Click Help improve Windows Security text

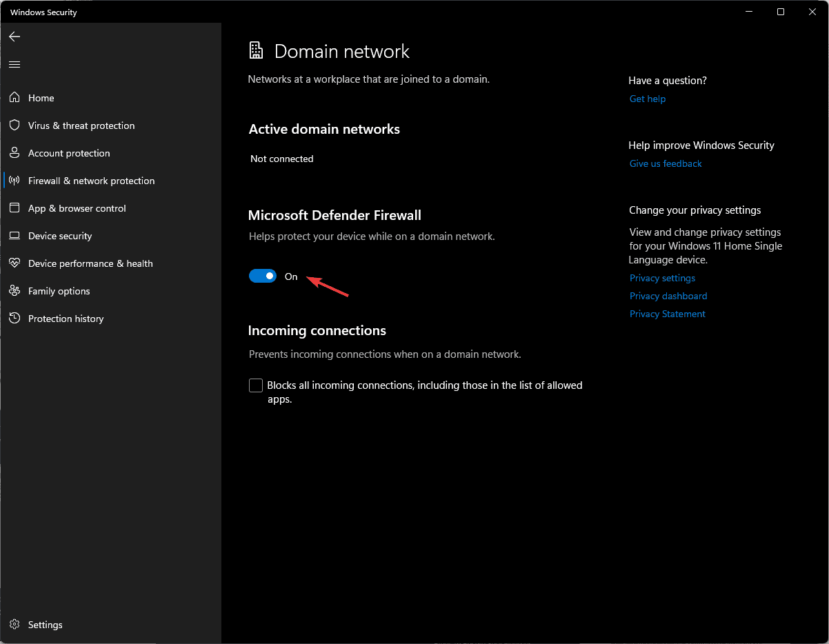701,145
